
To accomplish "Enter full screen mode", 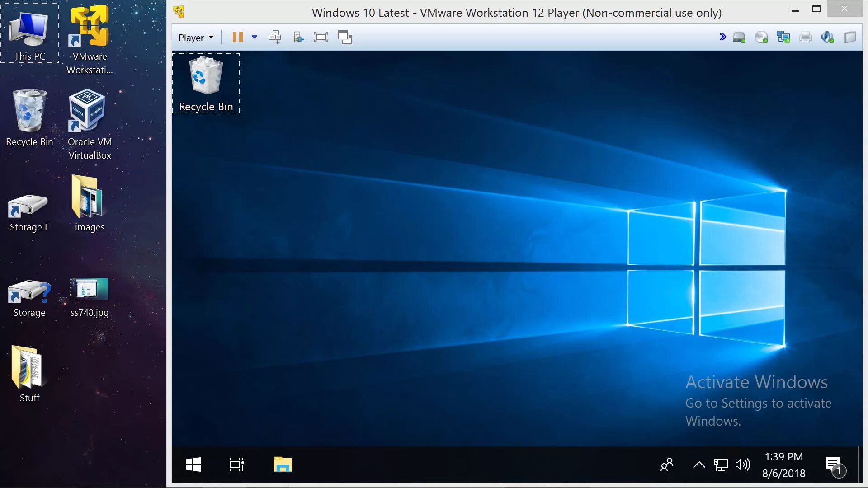I will click(321, 37).
